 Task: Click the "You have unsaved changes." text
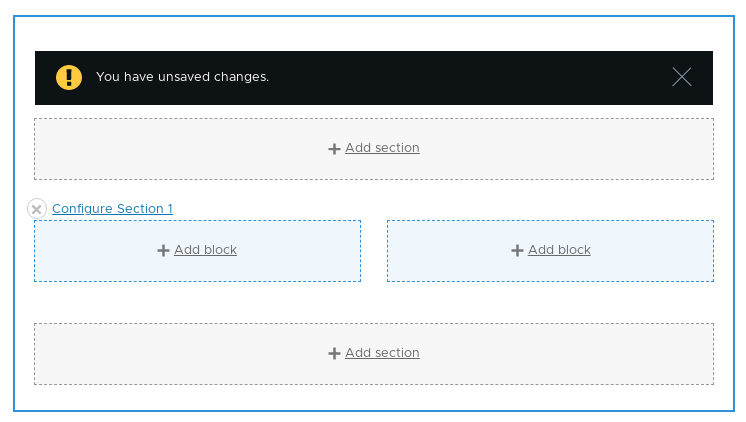pos(182,77)
